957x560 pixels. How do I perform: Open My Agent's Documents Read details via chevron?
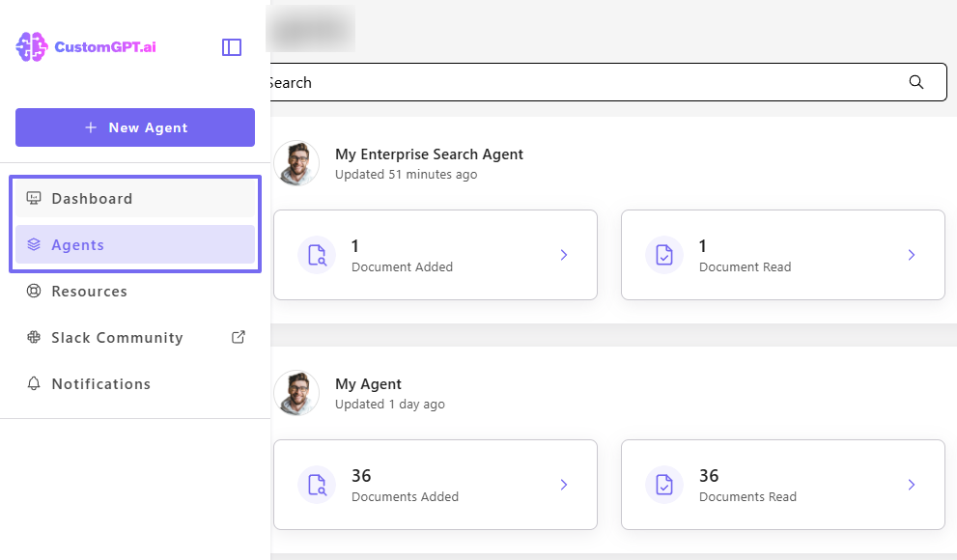911,485
